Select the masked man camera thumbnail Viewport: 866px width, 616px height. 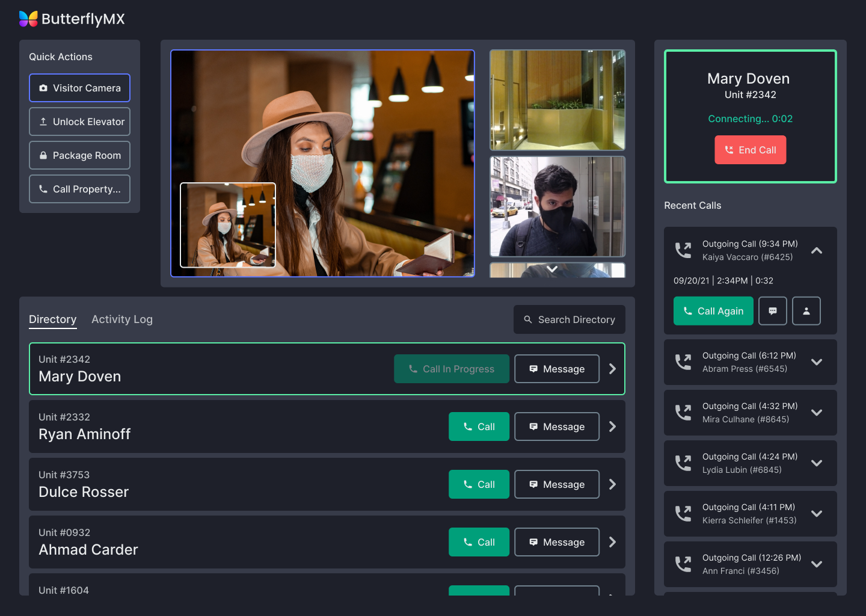[557, 206]
